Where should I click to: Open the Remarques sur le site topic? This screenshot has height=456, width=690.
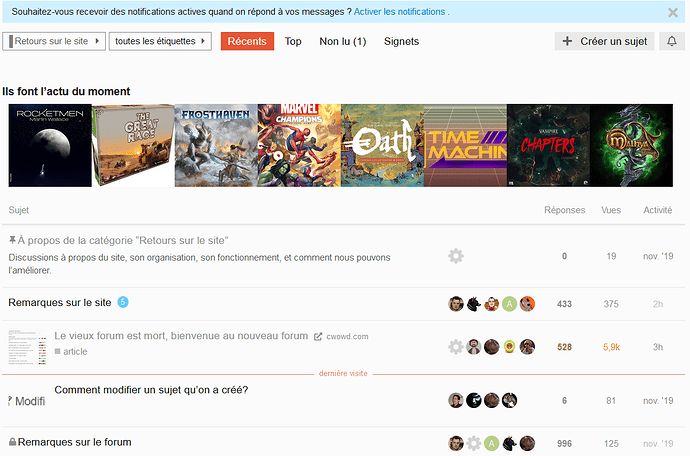60,303
